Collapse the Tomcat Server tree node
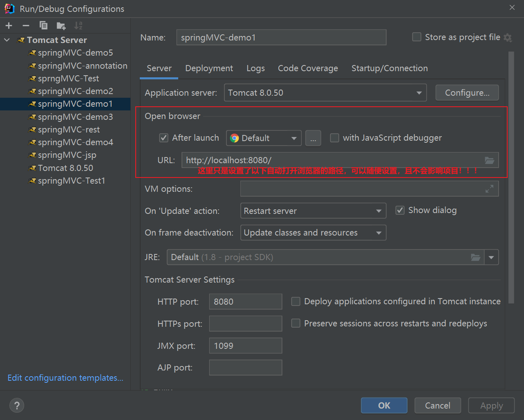 (x=7, y=40)
